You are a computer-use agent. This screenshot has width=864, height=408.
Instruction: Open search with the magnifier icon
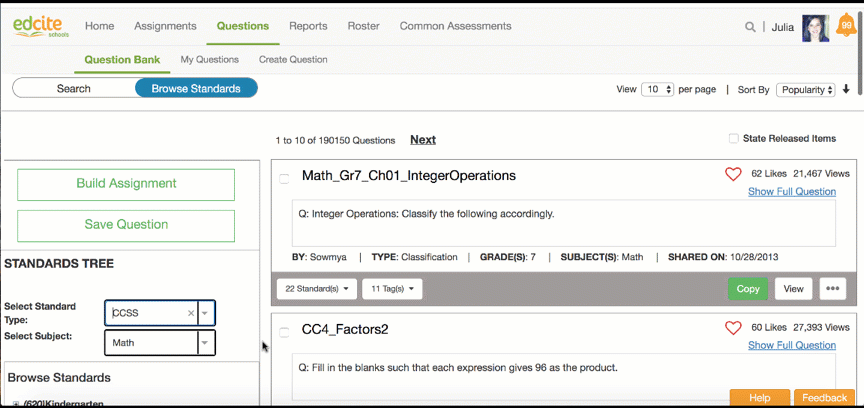coord(750,27)
